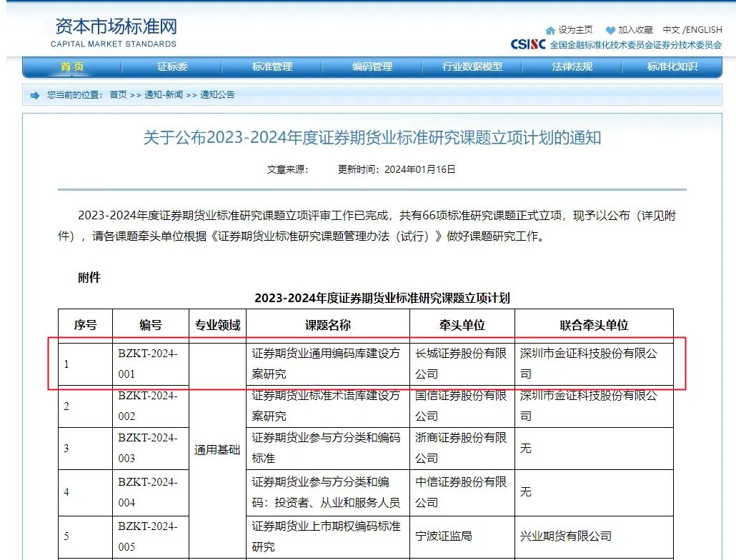Click the 资本市场标准网 site logo
The width and height of the screenshot is (736, 560).
point(114,33)
